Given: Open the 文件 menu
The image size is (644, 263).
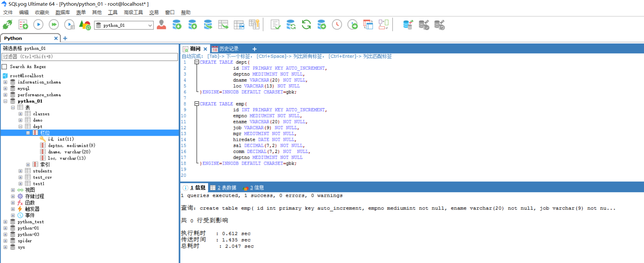Looking at the screenshot, I should 8,12.
